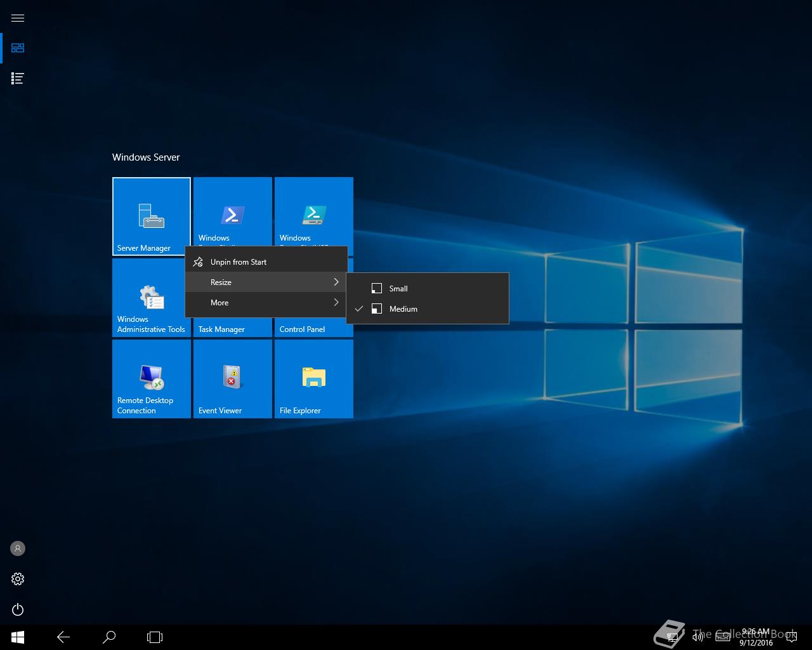The width and height of the screenshot is (812, 650).
Task: Choose Unpin from Start
Action: point(266,262)
